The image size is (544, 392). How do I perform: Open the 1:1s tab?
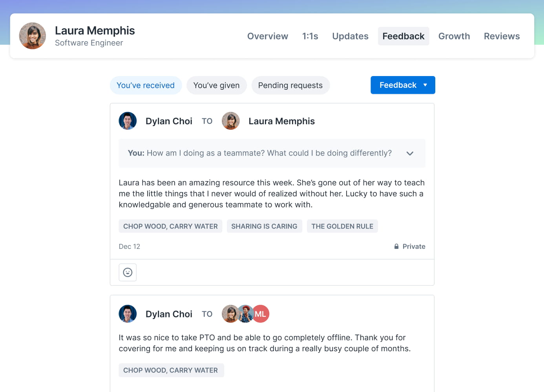(310, 36)
